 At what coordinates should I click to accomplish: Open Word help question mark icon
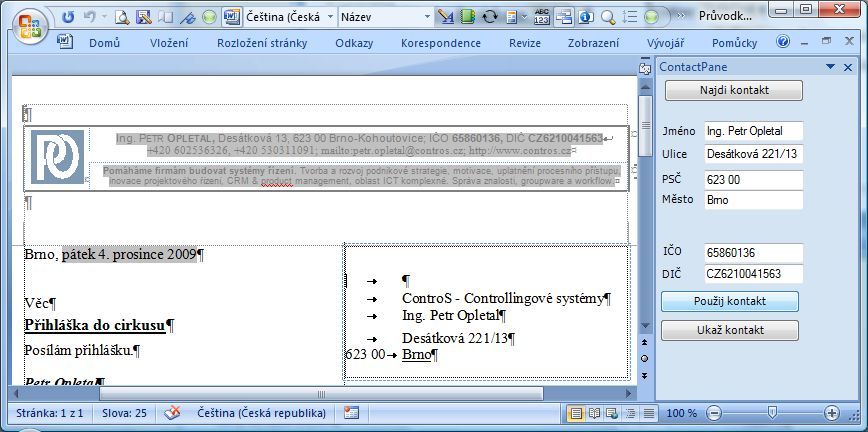pos(783,42)
